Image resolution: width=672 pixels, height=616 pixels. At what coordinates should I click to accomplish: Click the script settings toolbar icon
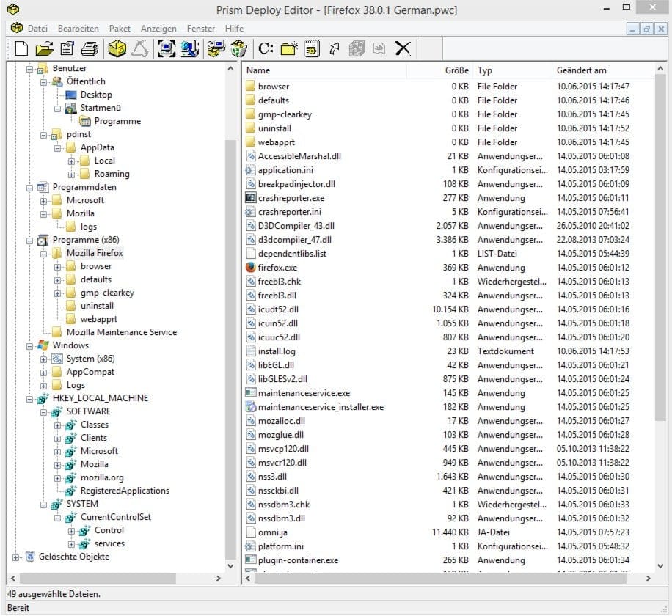point(311,48)
